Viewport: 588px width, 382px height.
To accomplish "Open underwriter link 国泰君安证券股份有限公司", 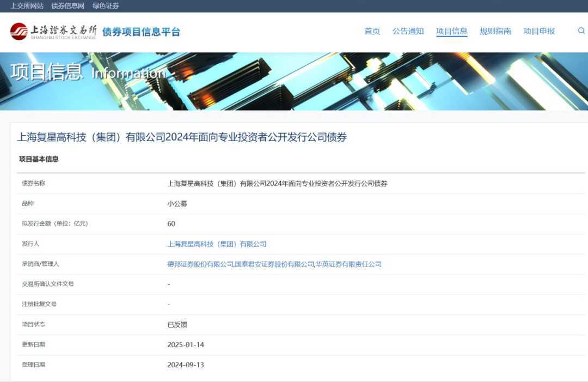I will 274,264.
